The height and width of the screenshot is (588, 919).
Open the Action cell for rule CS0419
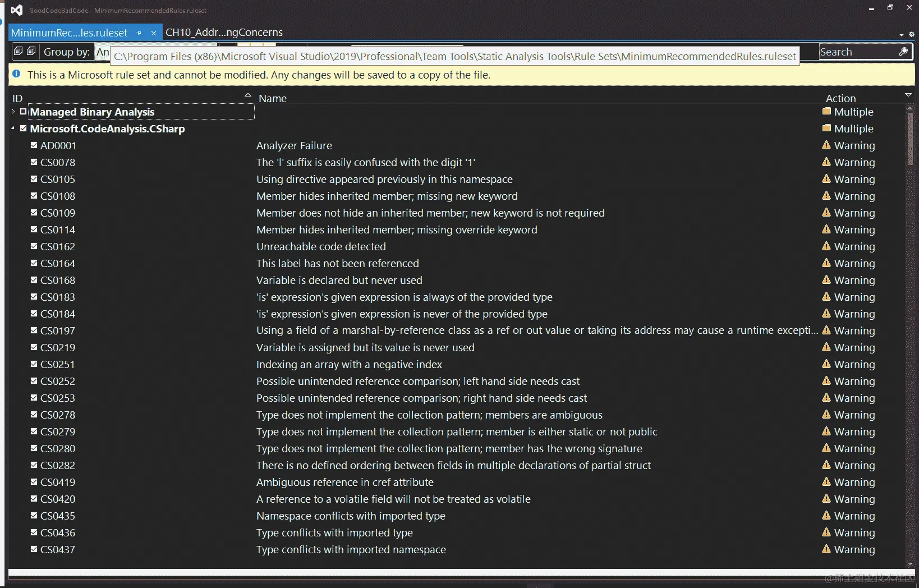click(849, 482)
